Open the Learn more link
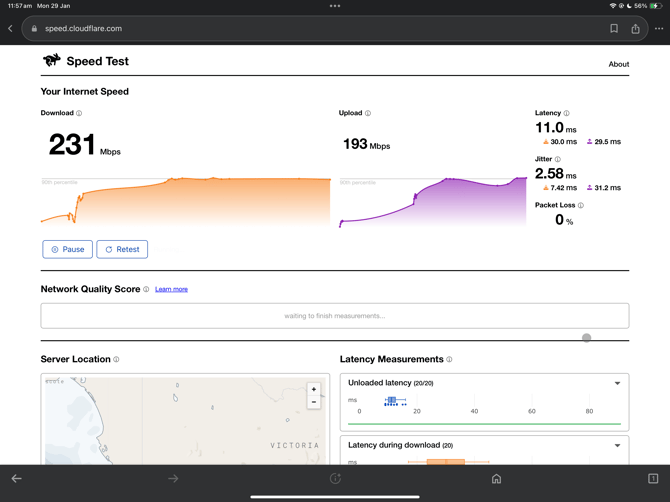The image size is (670, 502). pos(171,289)
